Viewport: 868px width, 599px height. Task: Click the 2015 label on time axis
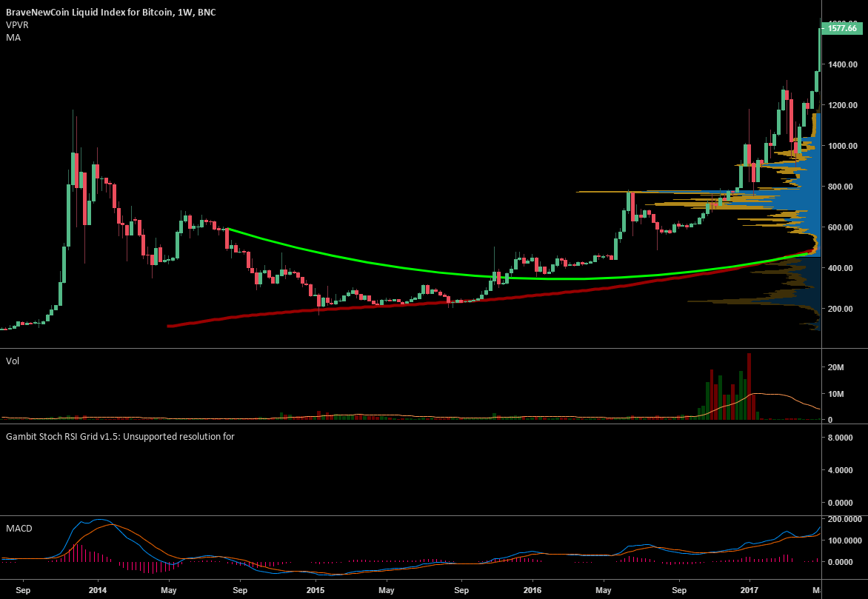click(x=316, y=591)
